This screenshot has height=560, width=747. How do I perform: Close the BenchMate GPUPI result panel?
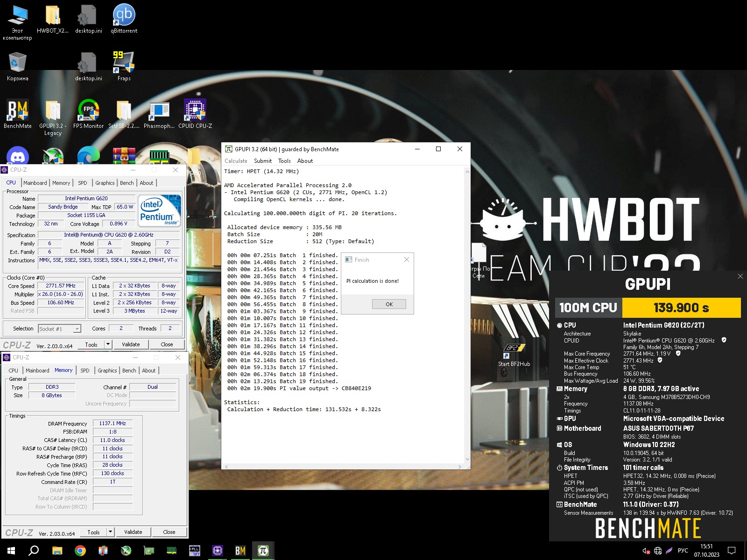coord(740,276)
